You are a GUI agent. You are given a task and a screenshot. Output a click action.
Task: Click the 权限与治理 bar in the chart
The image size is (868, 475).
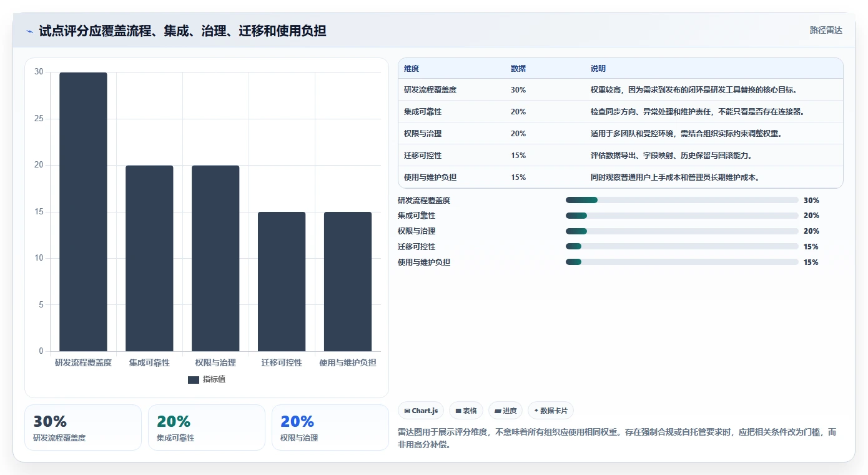[215, 258]
